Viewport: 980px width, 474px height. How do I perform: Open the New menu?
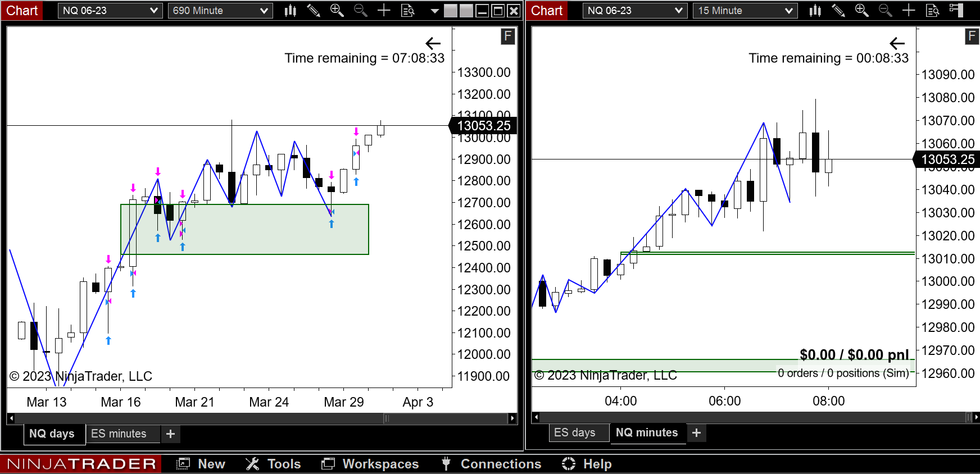point(201,464)
